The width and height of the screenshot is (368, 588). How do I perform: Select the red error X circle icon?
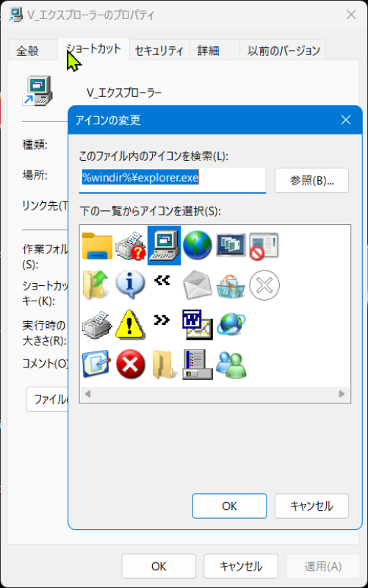pos(131,364)
